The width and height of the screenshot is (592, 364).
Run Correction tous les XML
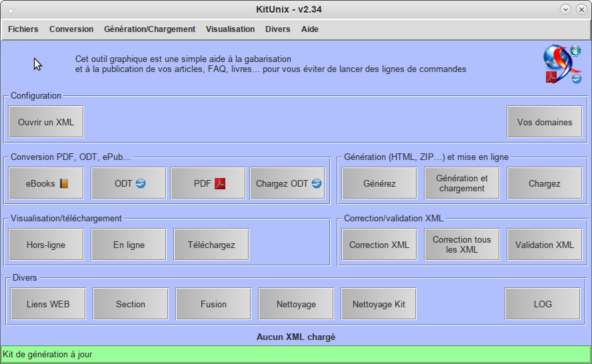tap(462, 245)
